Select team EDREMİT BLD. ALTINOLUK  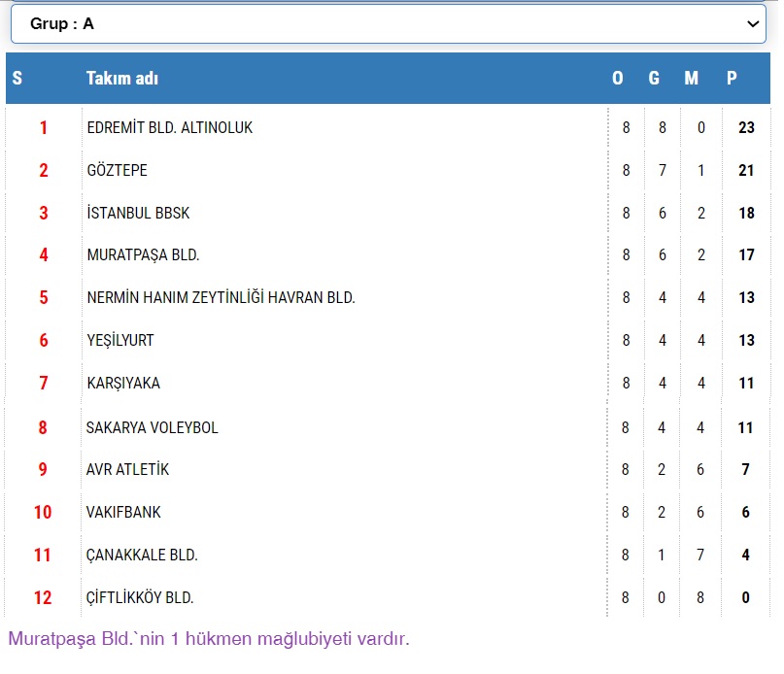point(170,127)
